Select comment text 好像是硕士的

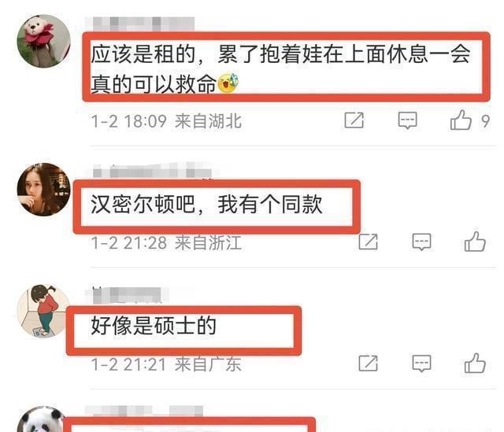154,325
